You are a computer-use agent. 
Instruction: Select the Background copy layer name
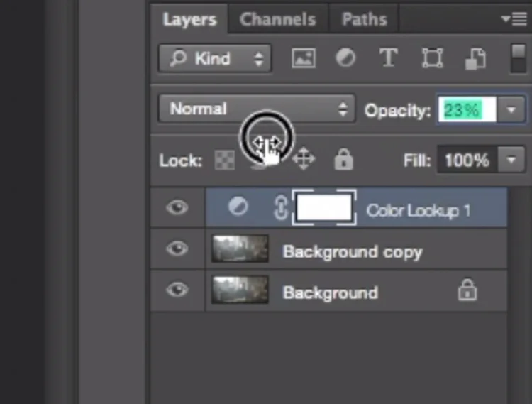[353, 252]
